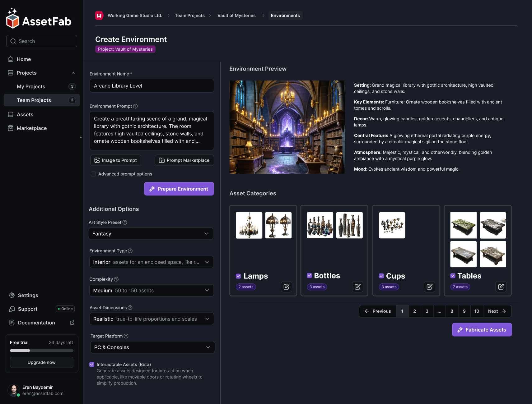
Task: Open the Image to Prompt tool
Action: [x=115, y=160]
